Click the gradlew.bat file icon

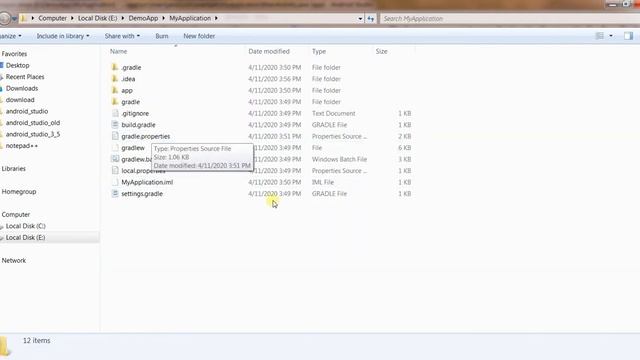pyautogui.click(x=115, y=159)
